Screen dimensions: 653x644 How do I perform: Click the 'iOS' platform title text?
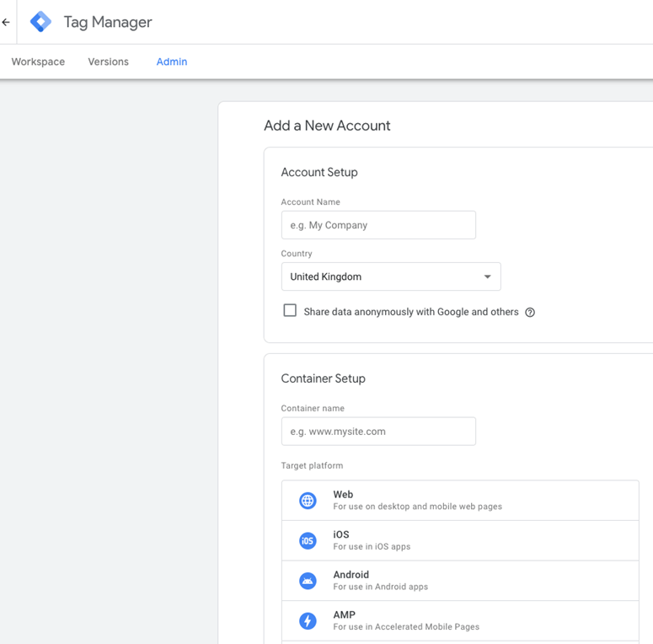pyautogui.click(x=341, y=534)
